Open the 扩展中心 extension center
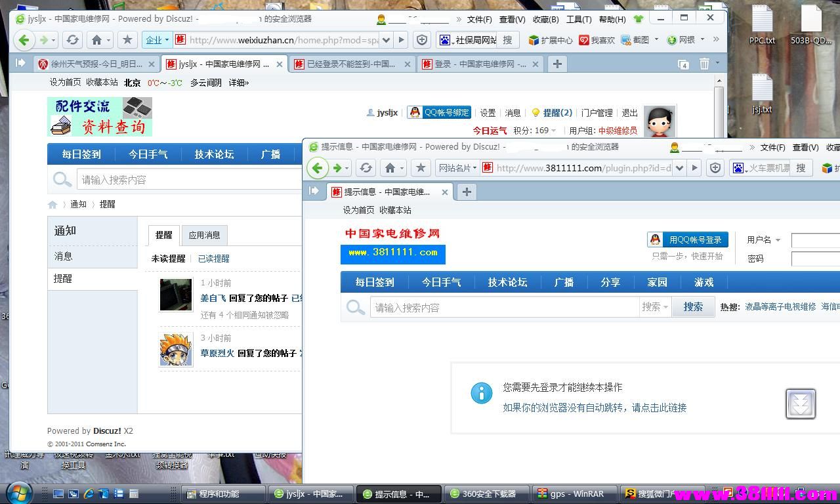This screenshot has width=840, height=504. click(551, 40)
